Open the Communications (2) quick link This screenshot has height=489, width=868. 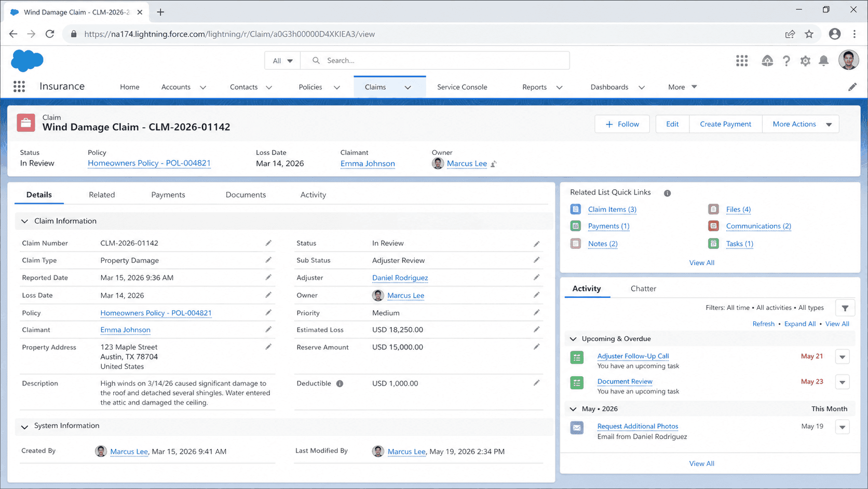coord(758,226)
